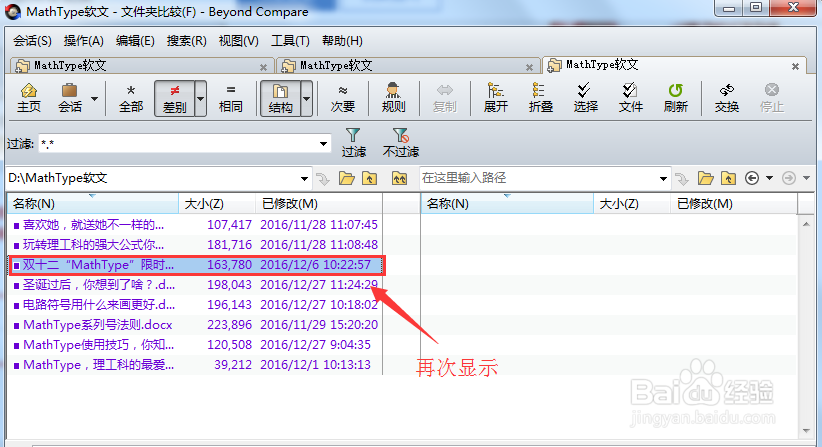Open the Home (主页) view
The width and height of the screenshot is (822, 447).
click(29, 98)
